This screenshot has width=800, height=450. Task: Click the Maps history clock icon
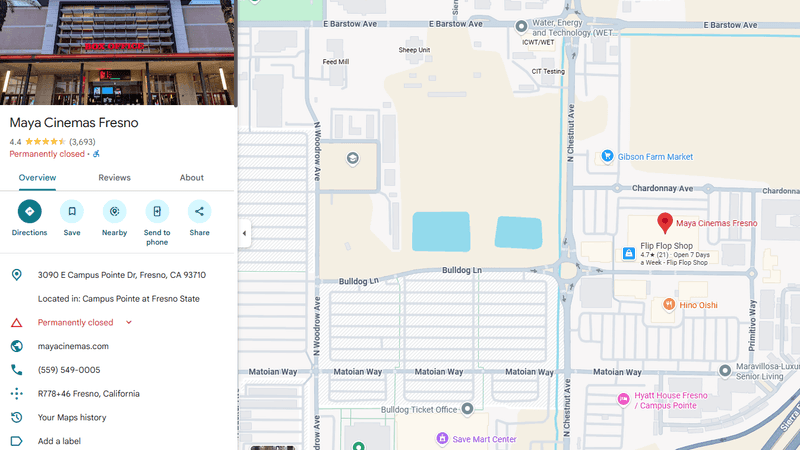[17, 417]
